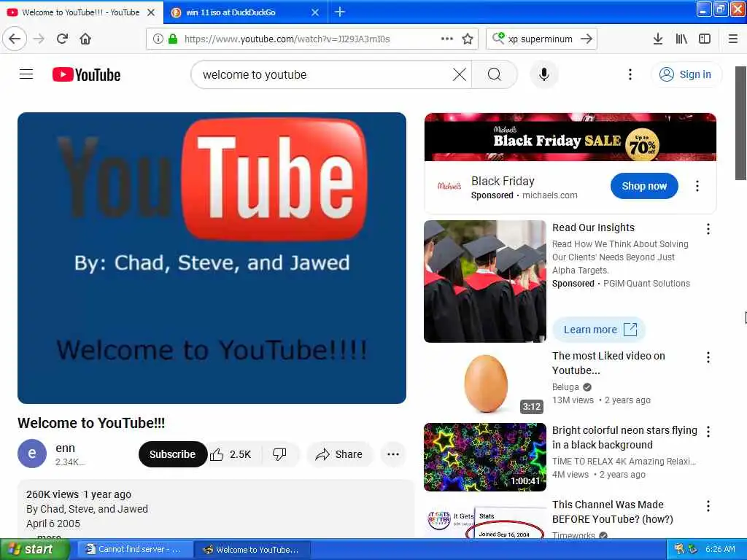Screen dimensions: 747x560
Task: Click the graduates ad thumbnail
Action: coord(485,281)
